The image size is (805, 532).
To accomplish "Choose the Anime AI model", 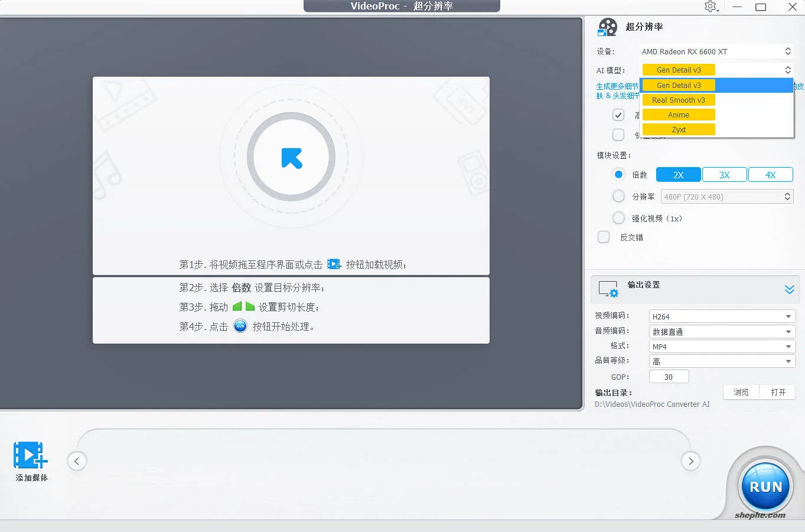I will (x=716, y=115).
